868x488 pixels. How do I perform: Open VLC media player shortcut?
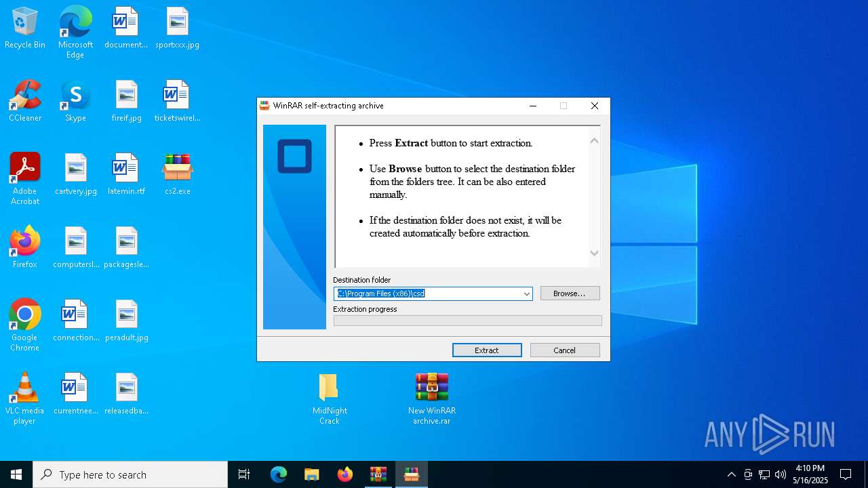point(25,399)
